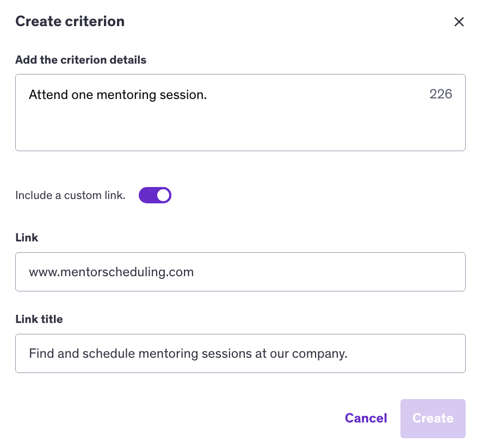Click the "Create criterion" dialog heading
Image resolution: width=482 pixels, height=448 pixels.
[70, 22]
